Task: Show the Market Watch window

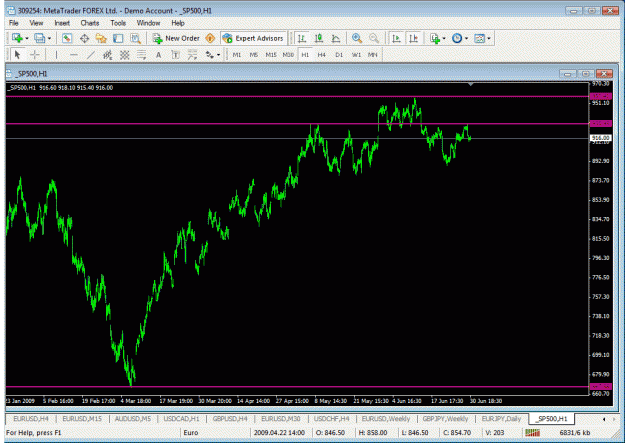Action: 67,38
